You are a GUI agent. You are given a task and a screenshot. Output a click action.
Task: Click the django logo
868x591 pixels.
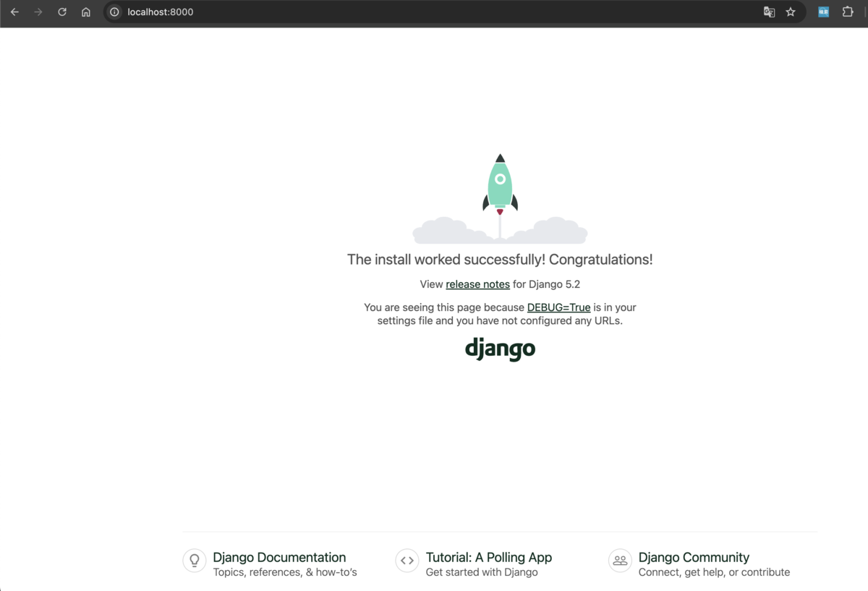pyautogui.click(x=500, y=349)
